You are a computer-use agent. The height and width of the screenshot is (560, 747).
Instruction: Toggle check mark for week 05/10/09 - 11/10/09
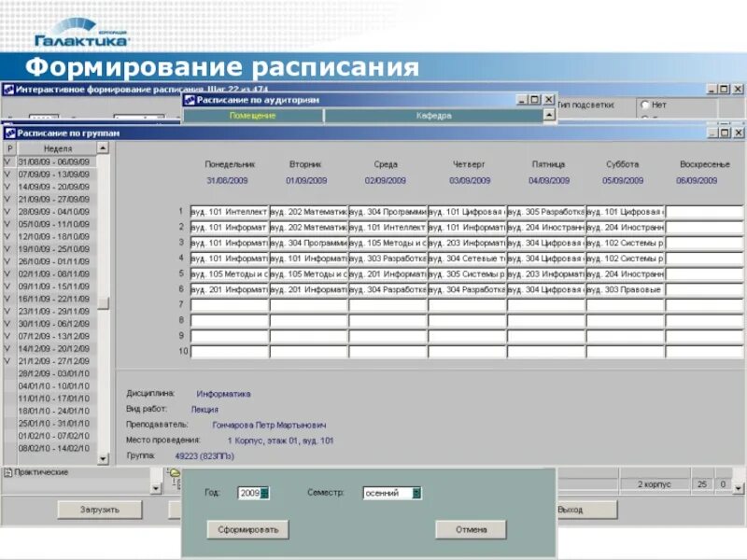click(7, 224)
